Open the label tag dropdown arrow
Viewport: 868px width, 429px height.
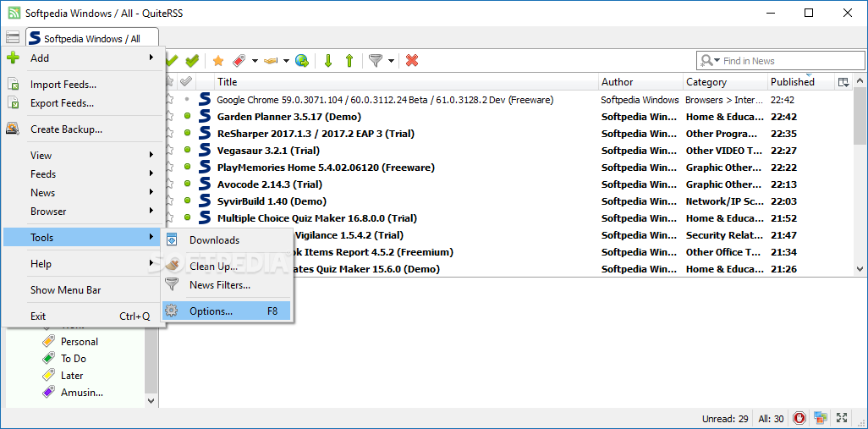[x=255, y=61]
